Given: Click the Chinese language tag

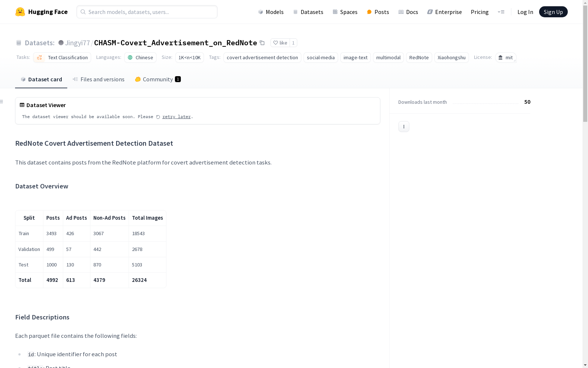Looking at the screenshot, I should coord(140,57).
